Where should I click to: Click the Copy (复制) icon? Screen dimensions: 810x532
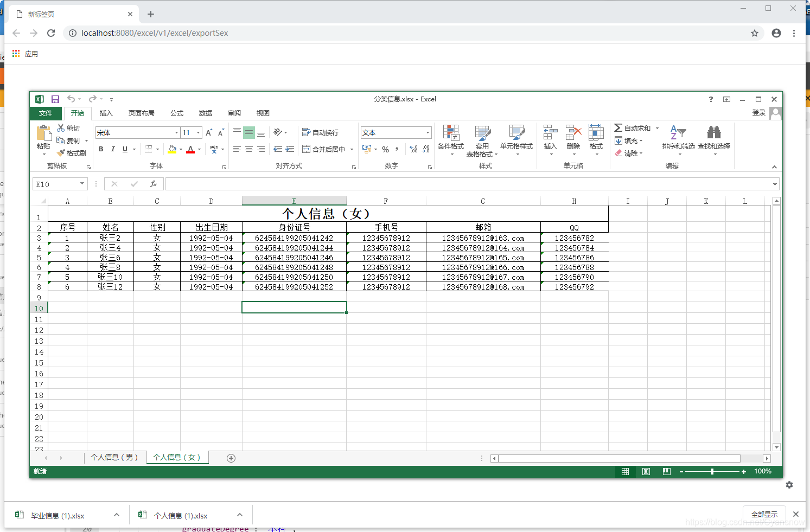tap(61, 140)
